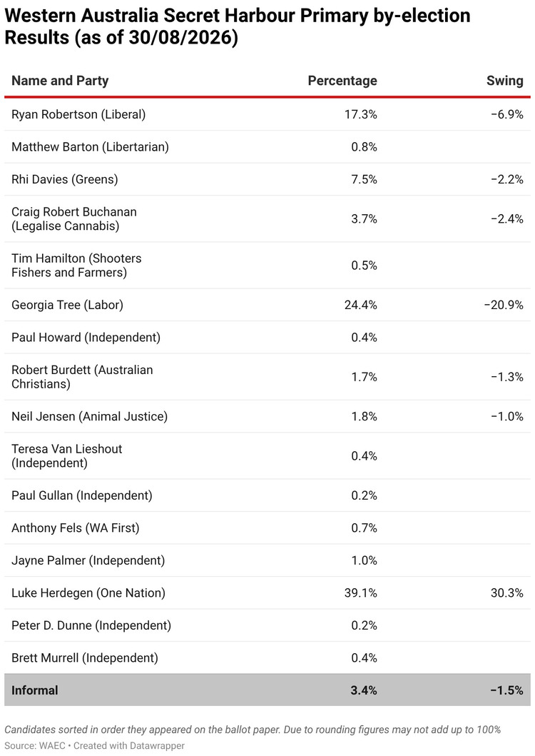Click Luke Herdegen swing value 30.3%
This screenshot has height=756, width=535.
[507, 593]
